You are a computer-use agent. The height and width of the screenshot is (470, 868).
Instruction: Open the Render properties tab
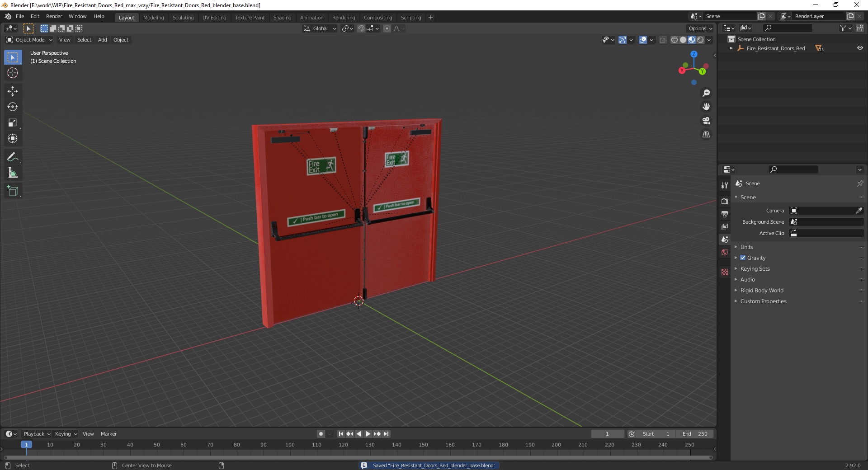point(725,201)
